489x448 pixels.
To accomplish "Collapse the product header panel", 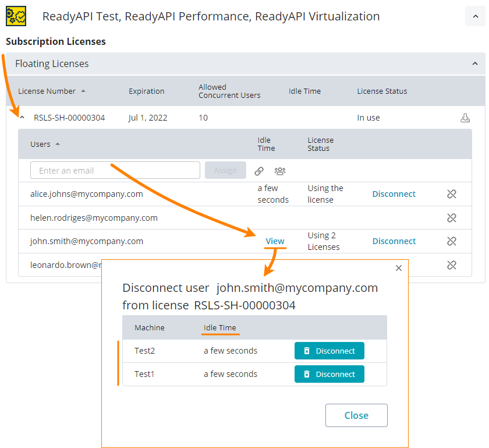I will click(x=475, y=16).
